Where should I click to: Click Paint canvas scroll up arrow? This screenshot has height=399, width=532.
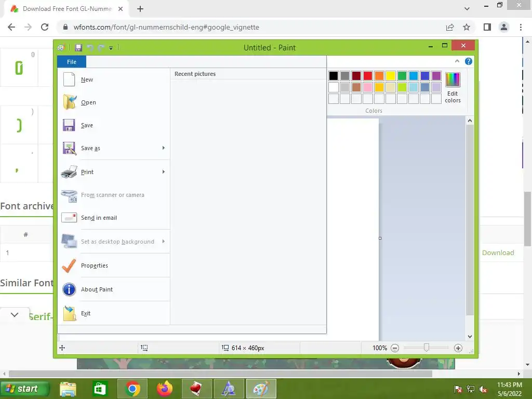point(470,121)
